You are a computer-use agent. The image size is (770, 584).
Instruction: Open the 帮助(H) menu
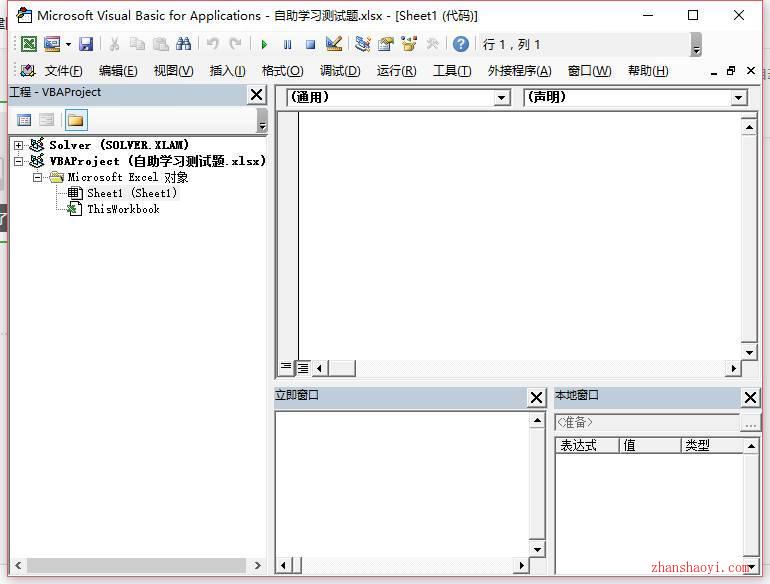click(x=648, y=71)
